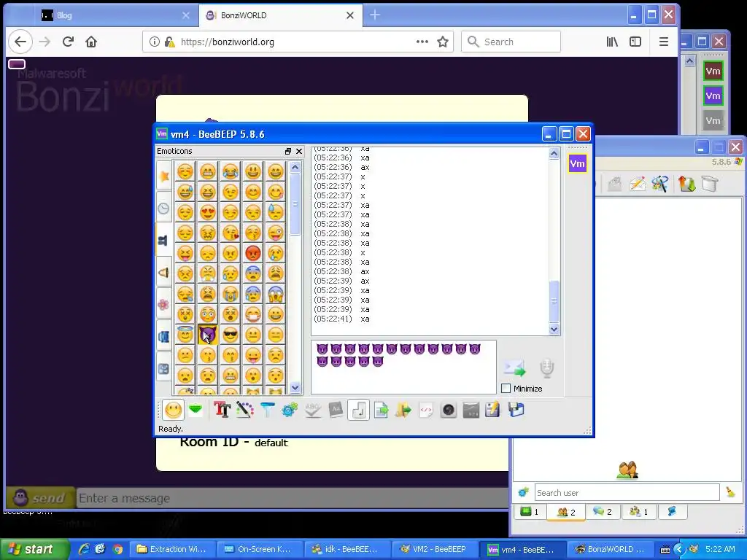Focus the Firefox Search box

pyautogui.click(x=511, y=42)
